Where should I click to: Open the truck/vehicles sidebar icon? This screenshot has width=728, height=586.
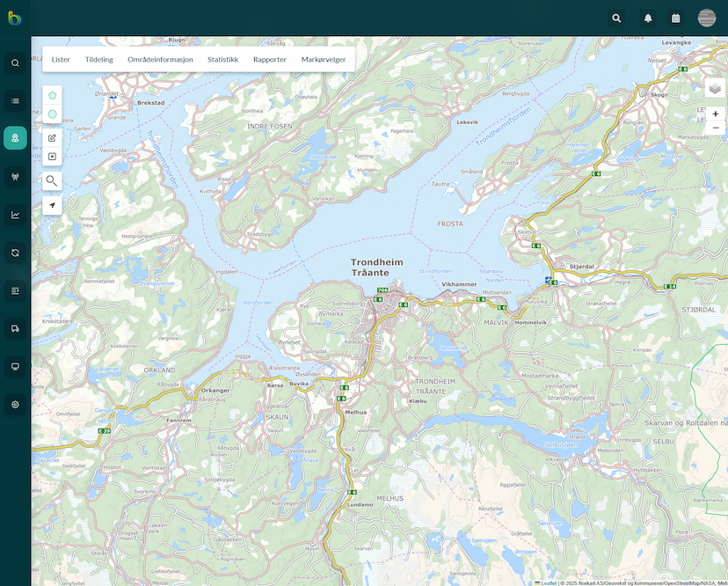click(x=15, y=328)
